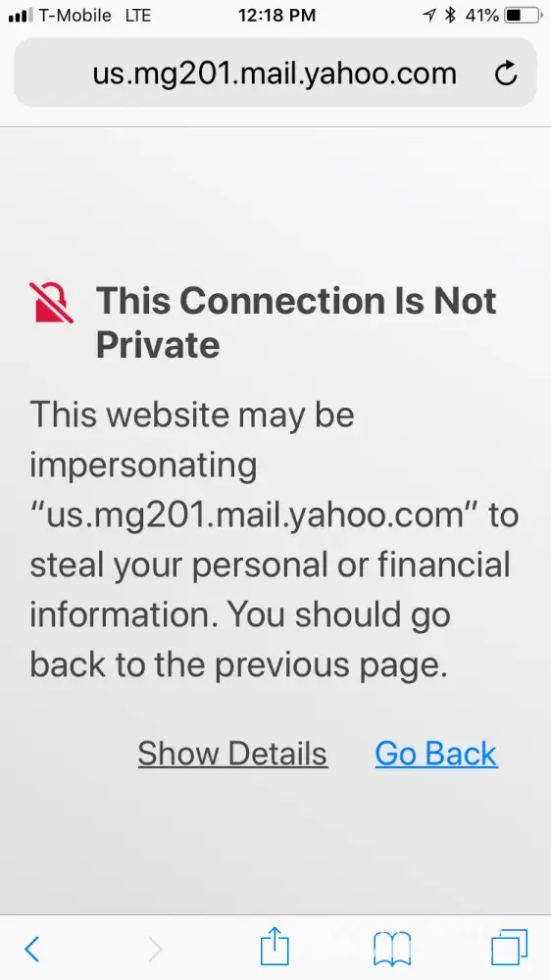Click the red crossed-out lock warning icon
The width and height of the screenshot is (551, 980).
tap(51, 303)
